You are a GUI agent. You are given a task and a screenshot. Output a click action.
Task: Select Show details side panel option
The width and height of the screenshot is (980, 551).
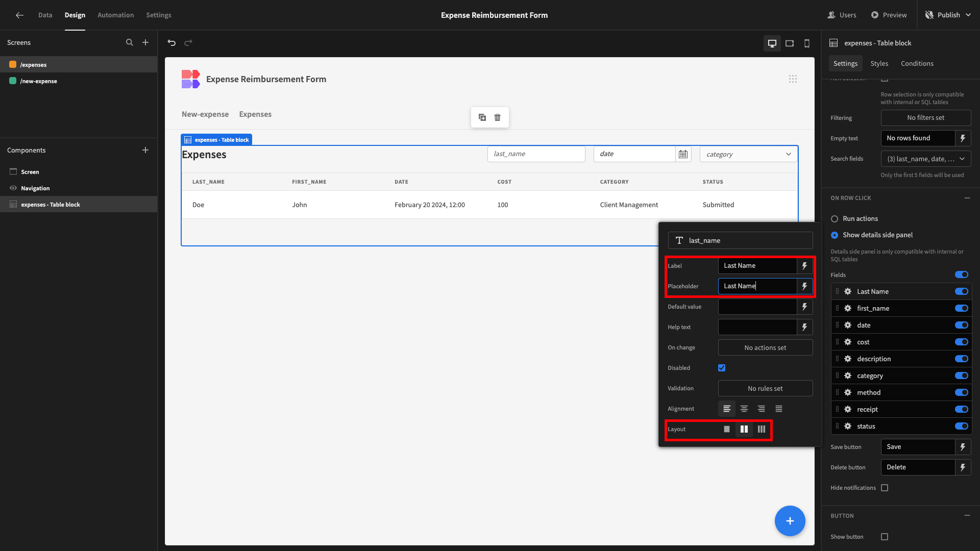coord(835,235)
